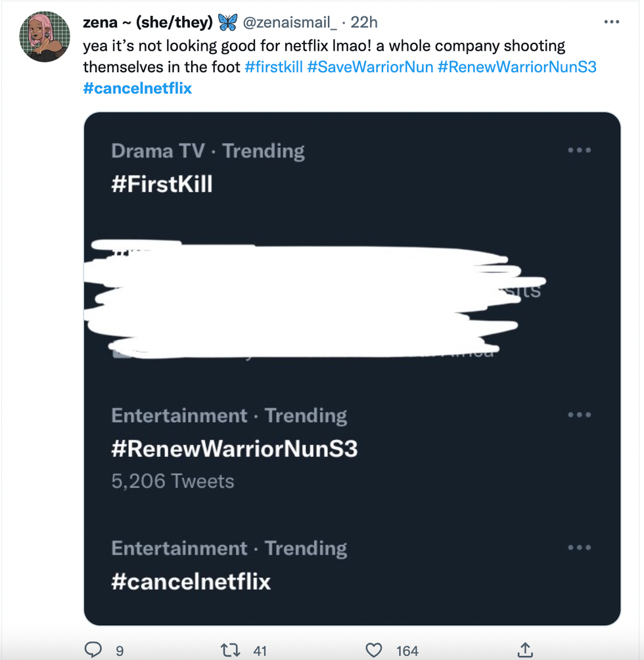The height and width of the screenshot is (660, 644).
Task: Open options dots beside #RenewWarriorNunS3 trend
Action: [579, 415]
